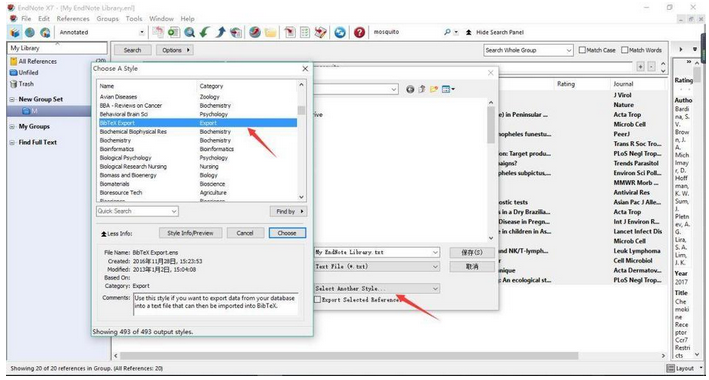Open the Quick Search dropdown in style dialog
Viewport: 709px width, 380px height.
click(174, 211)
